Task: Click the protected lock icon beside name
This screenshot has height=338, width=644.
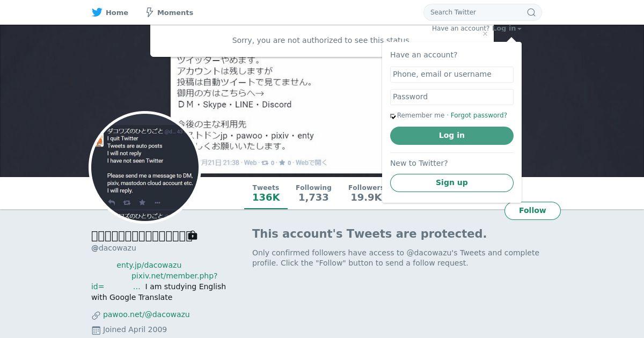Action: [x=193, y=236]
